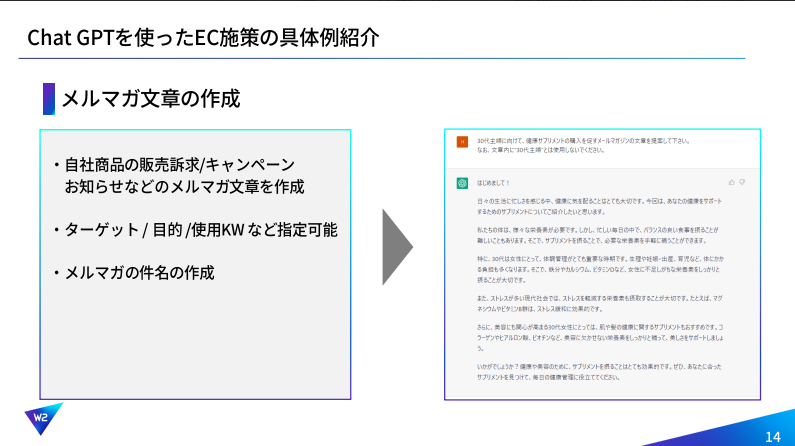The height and width of the screenshot is (446, 795).
Task: Click the reply paragraph starting '日々の生活に'
Action: [599, 206]
